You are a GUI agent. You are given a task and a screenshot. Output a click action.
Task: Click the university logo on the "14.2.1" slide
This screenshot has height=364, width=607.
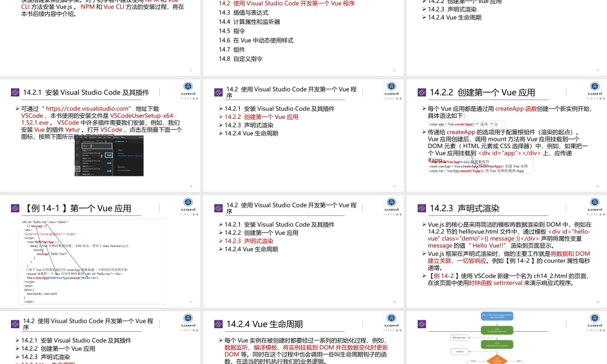pos(189,85)
